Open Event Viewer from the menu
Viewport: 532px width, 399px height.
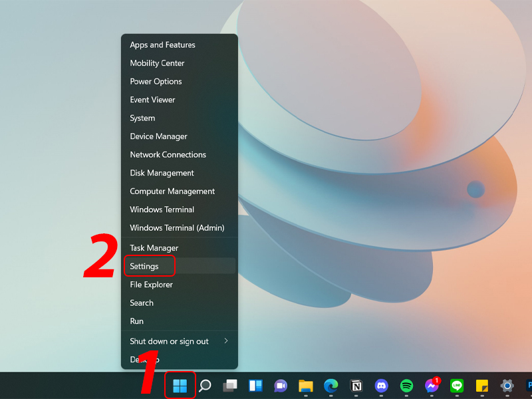click(179, 100)
